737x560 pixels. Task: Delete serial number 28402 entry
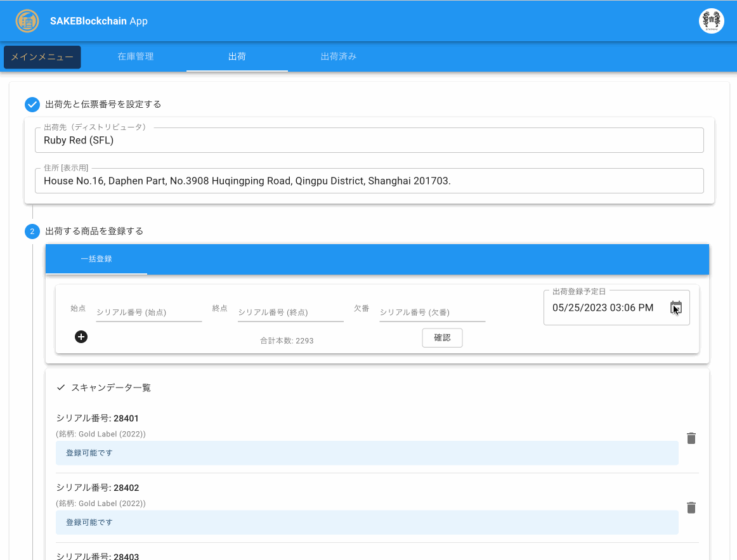[691, 507]
